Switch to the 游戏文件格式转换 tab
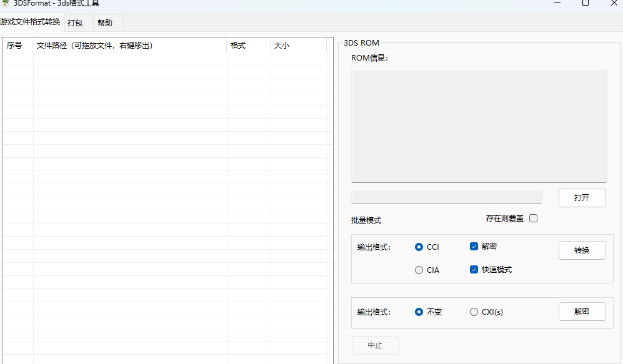 pos(31,22)
